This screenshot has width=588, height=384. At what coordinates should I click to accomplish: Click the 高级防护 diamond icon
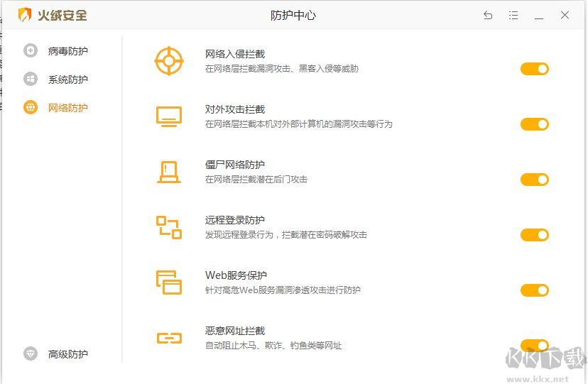tap(31, 353)
